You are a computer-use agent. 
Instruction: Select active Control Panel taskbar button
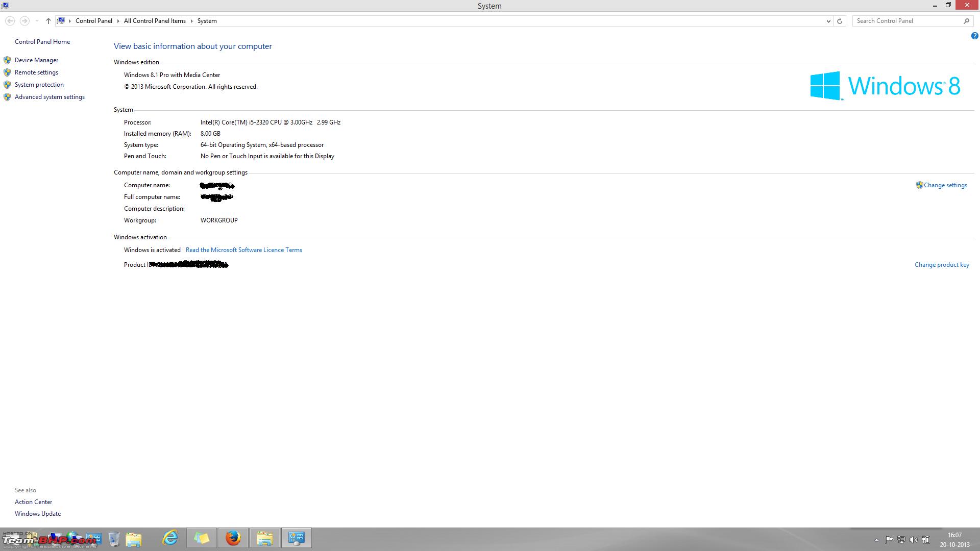(297, 538)
